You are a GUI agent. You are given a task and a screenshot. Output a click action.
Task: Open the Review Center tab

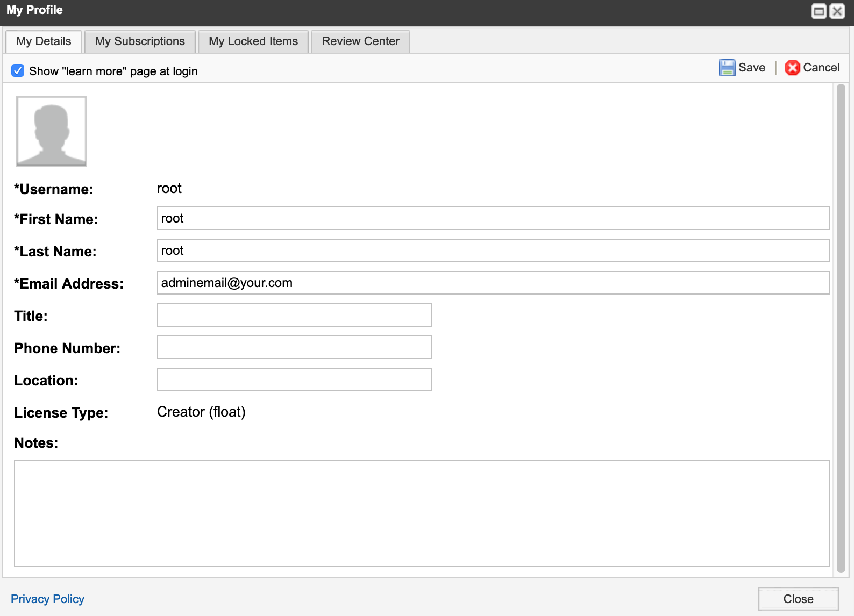tap(360, 41)
